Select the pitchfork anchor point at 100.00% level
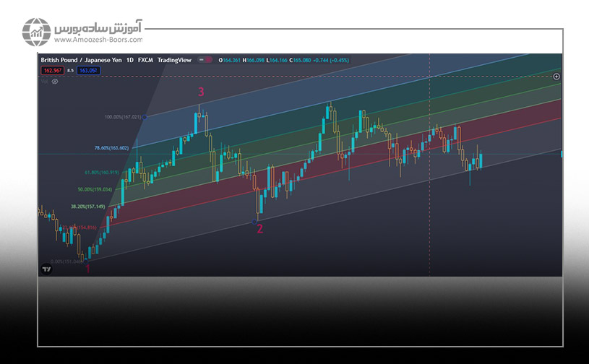This screenshot has width=589, height=364. (x=145, y=116)
